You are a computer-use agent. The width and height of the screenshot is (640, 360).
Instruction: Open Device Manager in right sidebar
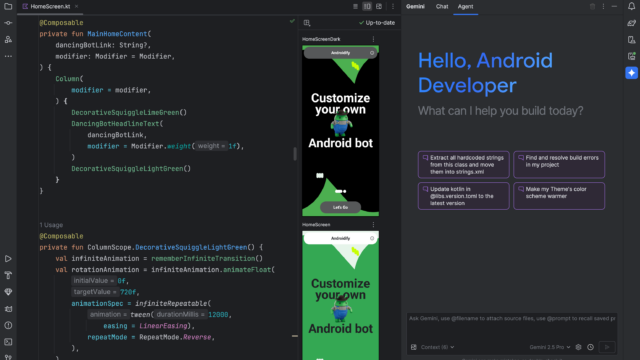tap(631, 40)
